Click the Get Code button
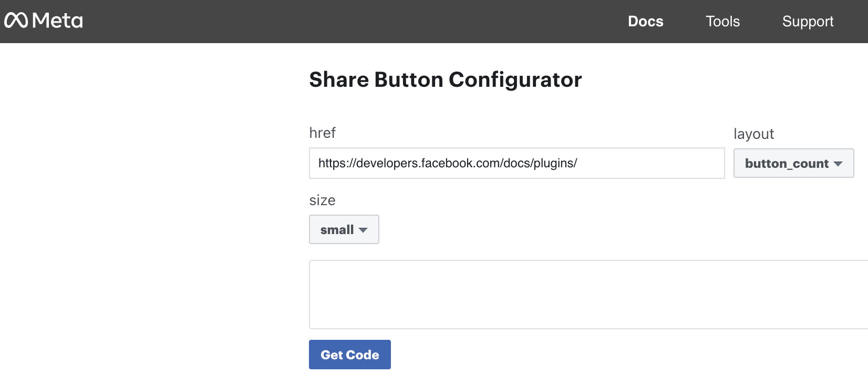This screenshot has width=868, height=384. click(349, 355)
